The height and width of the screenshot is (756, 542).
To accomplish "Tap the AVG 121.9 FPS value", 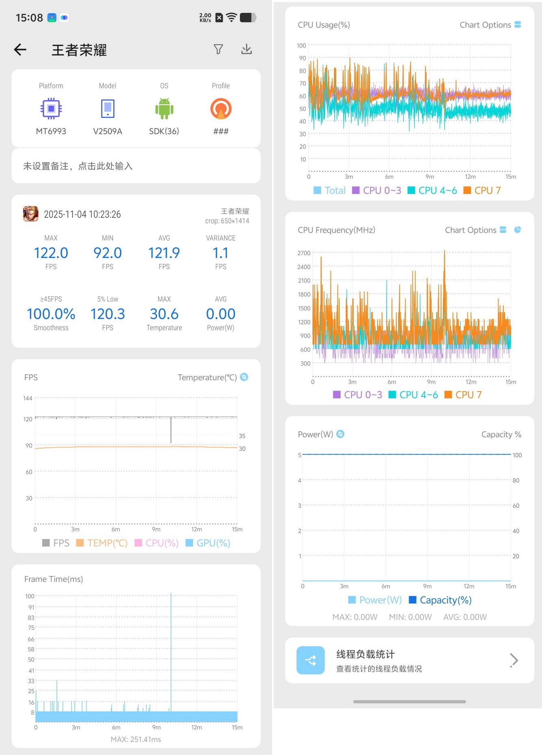I will tap(164, 253).
